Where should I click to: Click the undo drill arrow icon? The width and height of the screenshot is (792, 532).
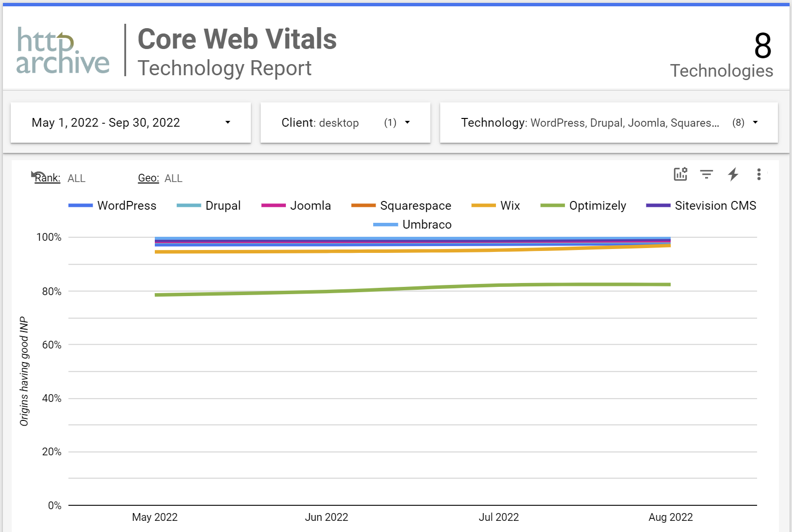tap(37, 175)
